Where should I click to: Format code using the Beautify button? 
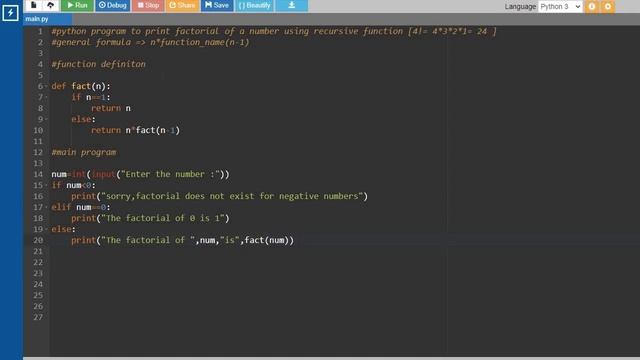tap(254, 5)
